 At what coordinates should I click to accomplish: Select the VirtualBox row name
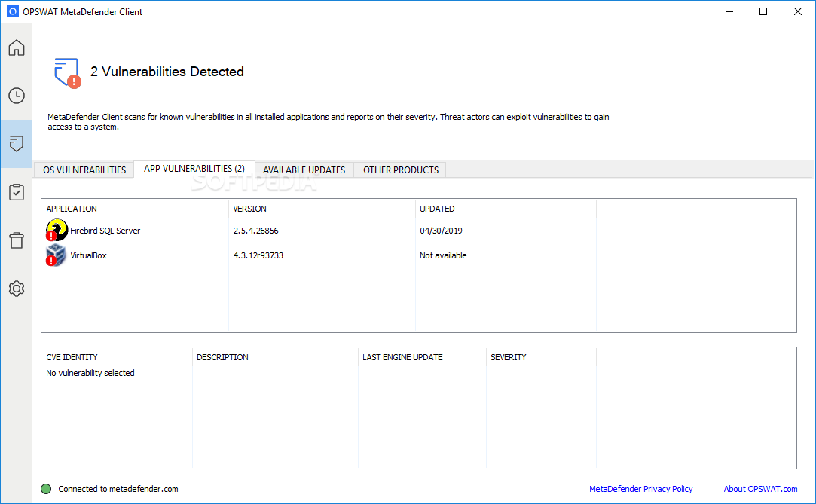coord(88,255)
